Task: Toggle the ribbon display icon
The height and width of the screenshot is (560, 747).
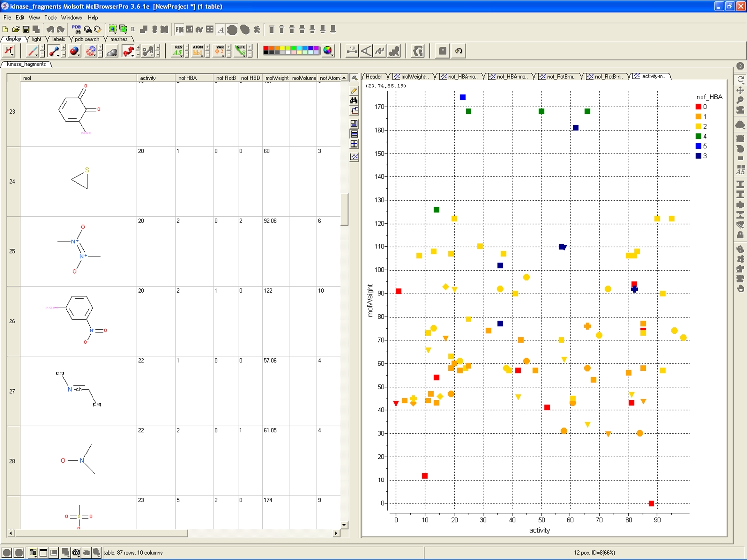Action: click(x=128, y=51)
